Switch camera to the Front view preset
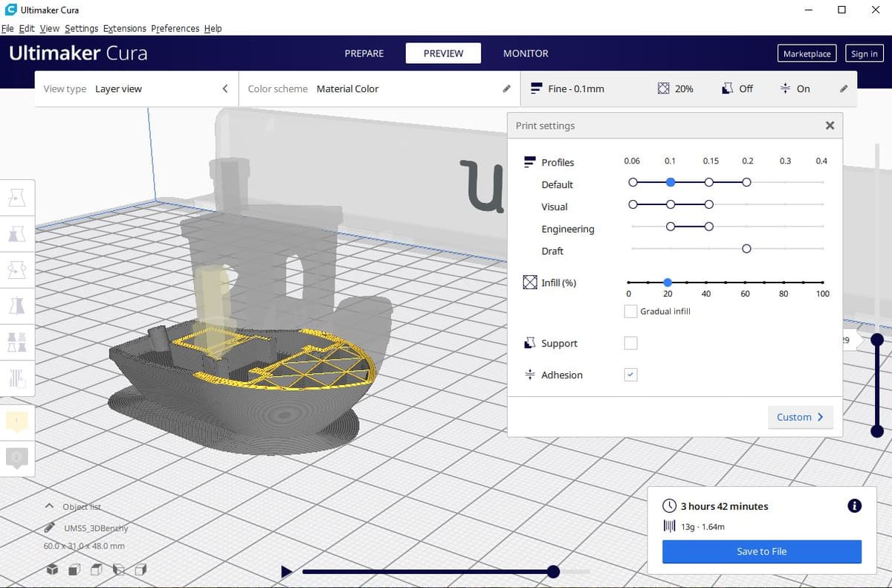Image resolution: width=892 pixels, height=588 pixels. 73,569
